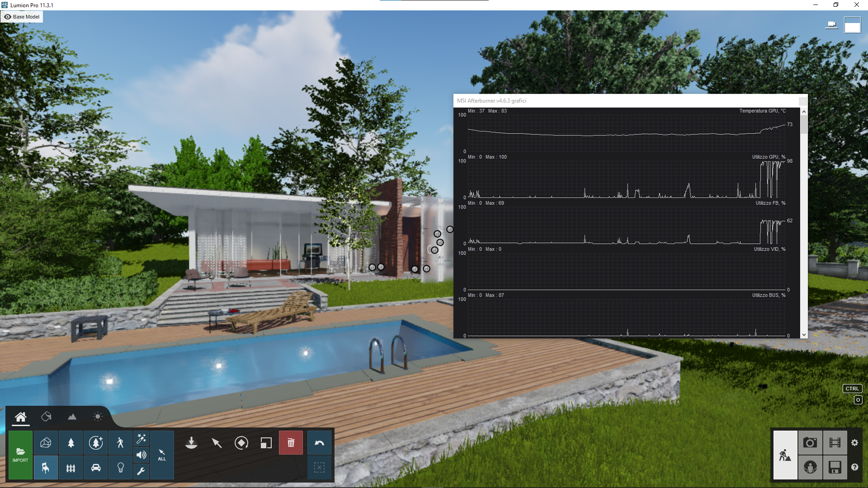868x488 pixels.
Task: Select the Indoor chair category
Action: (46, 468)
